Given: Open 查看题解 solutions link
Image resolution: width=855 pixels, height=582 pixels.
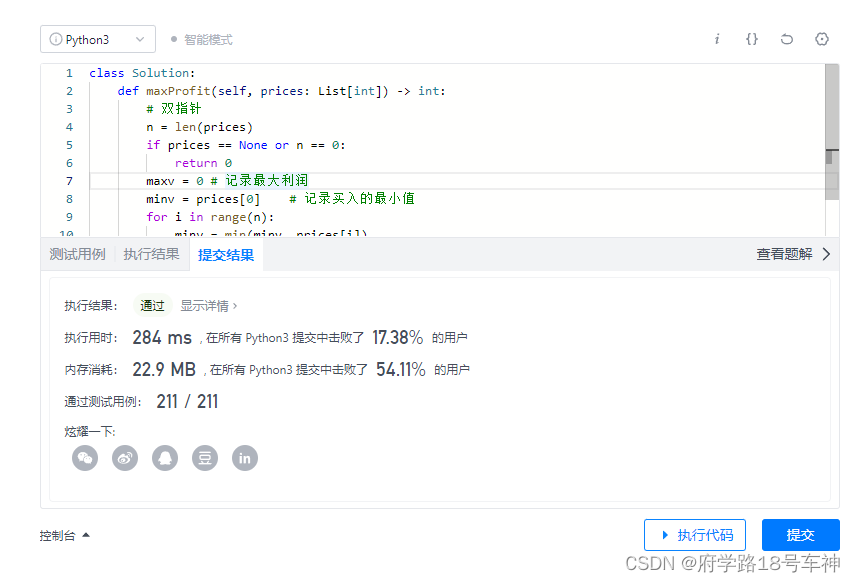Looking at the screenshot, I should pyautogui.click(x=784, y=254).
